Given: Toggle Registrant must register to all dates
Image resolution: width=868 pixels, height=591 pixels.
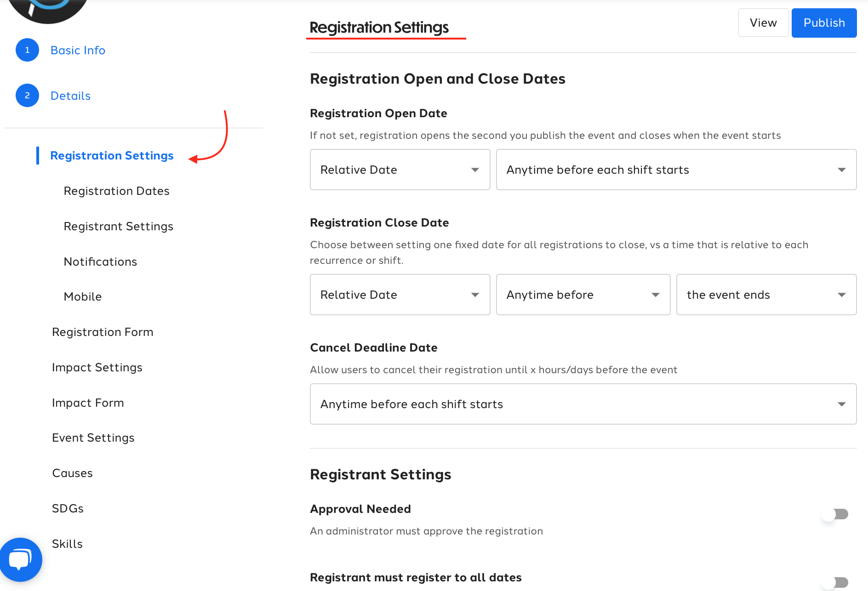Looking at the screenshot, I should [835, 583].
